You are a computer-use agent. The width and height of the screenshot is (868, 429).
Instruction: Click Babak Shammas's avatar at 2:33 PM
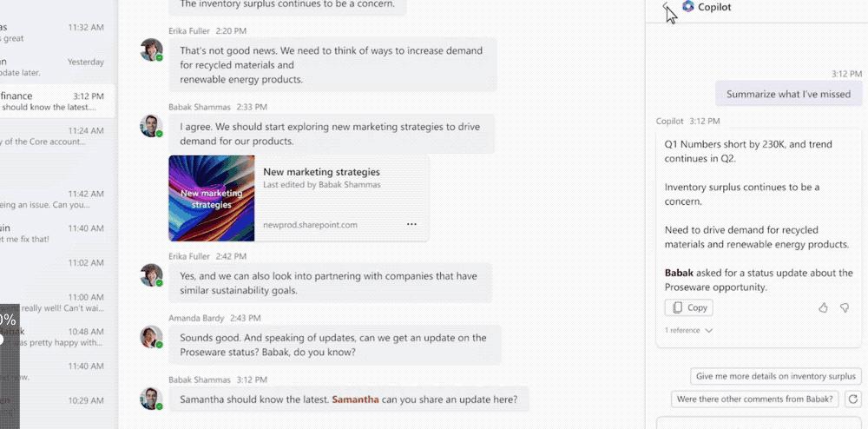point(151,126)
